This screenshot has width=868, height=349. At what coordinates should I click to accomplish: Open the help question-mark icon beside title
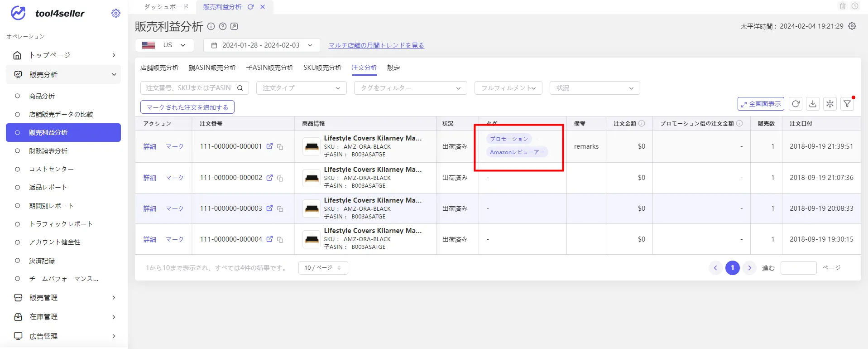click(x=223, y=26)
